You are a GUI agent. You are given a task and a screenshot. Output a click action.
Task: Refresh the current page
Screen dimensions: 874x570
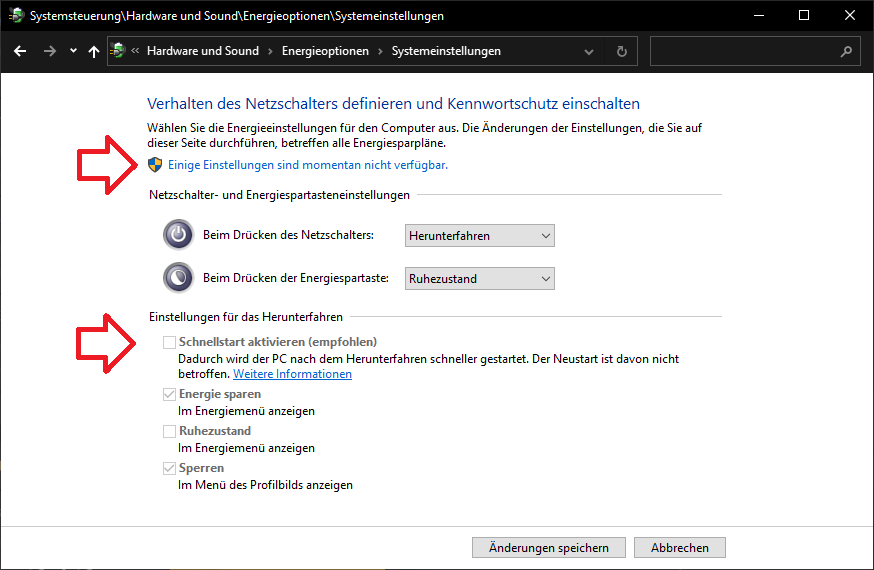pyautogui.click(x=621, y=52)
